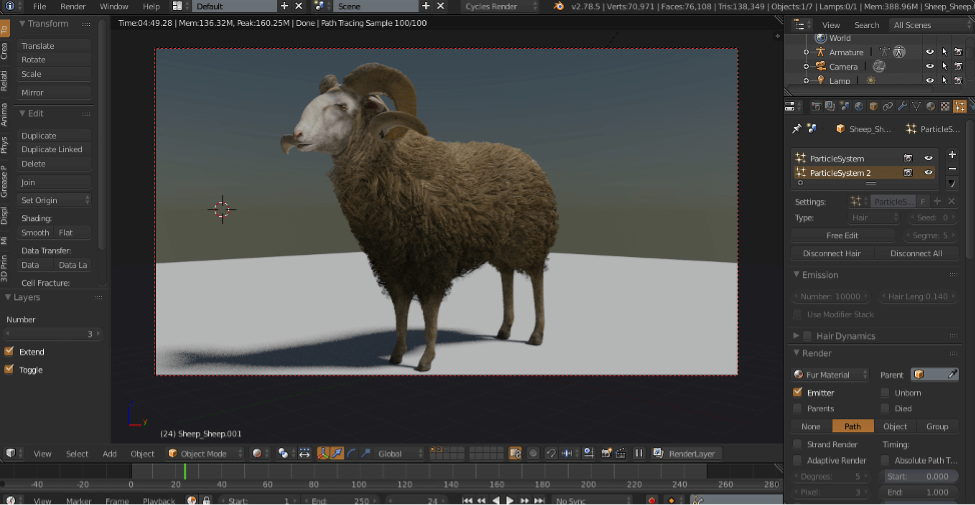Open the Window menu
Image resolution: width=975 pixels, height=505 pixels.
tap(114, 6)
